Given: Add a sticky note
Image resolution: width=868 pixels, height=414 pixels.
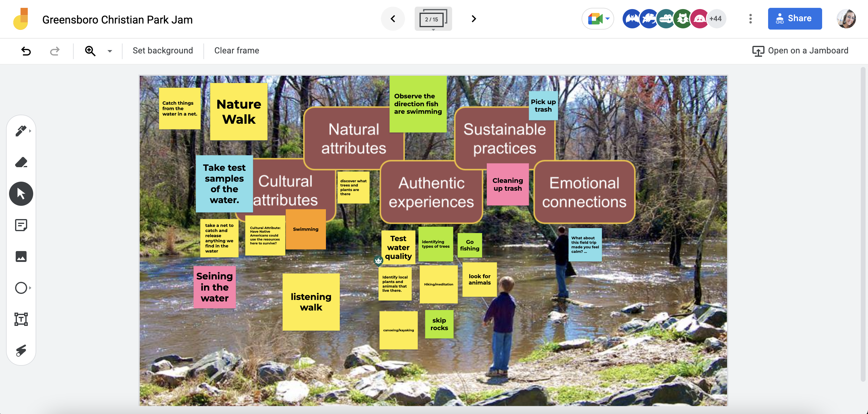Looking at the screenshot, I should pos(21,225).
